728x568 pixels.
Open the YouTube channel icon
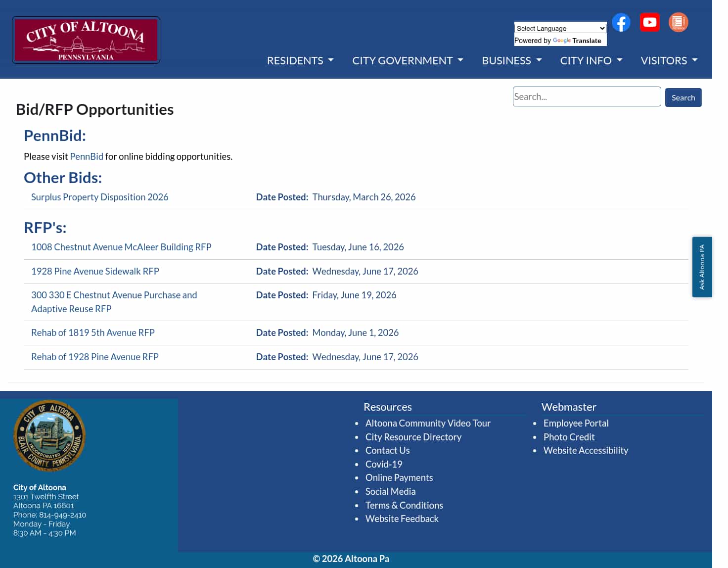coord(649,22)
